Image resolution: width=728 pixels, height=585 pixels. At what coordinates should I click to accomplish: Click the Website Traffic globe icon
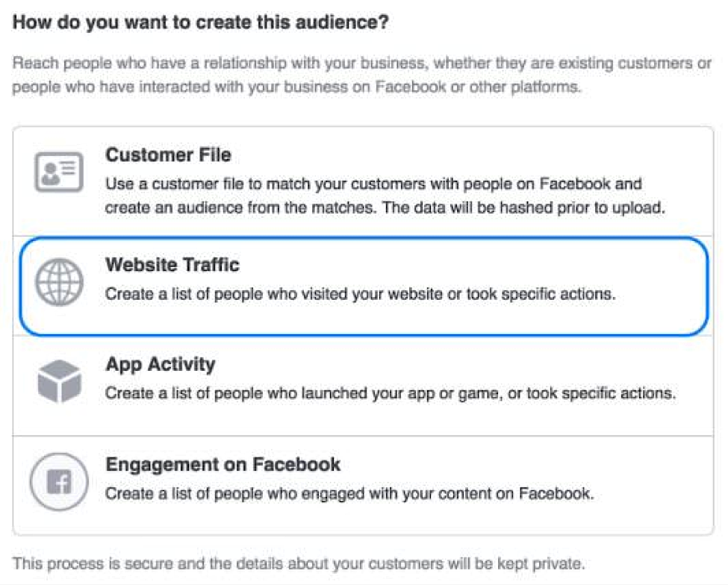(x=59, y=282)
